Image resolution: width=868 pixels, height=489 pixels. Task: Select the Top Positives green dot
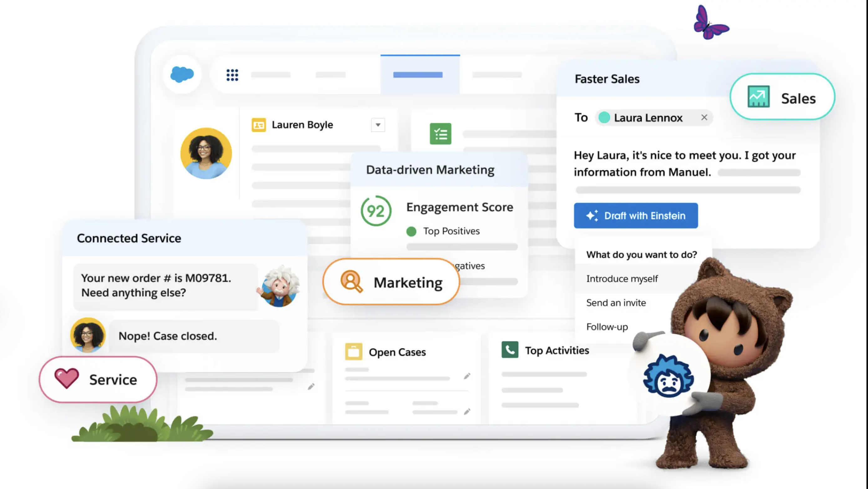(411, 232)
